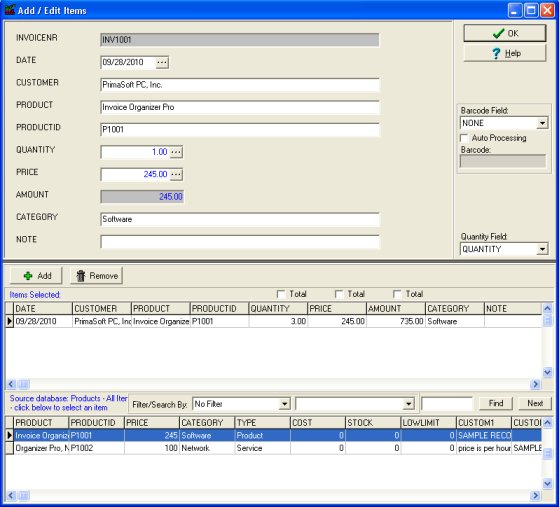
Task: Open the DATE calendar picker ellipsis
Action: tap(162, 62)
